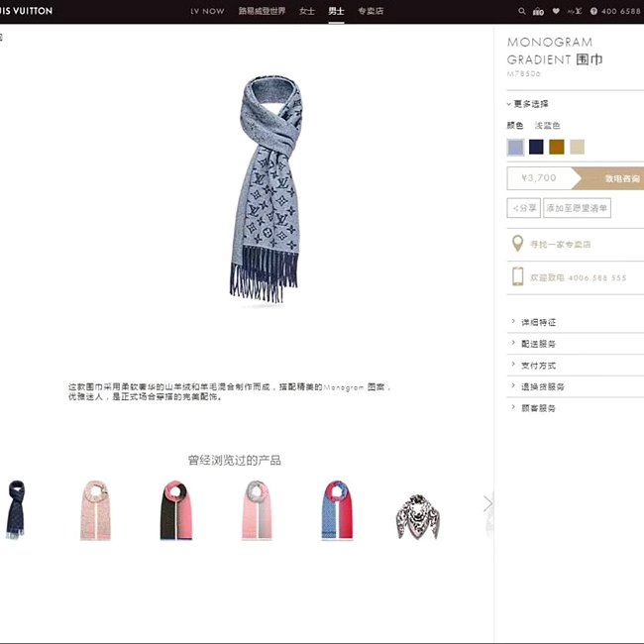The image size is (644, 644).
Task: Click the 400 6588 phone number in header
Action: [x=621, y=11]
